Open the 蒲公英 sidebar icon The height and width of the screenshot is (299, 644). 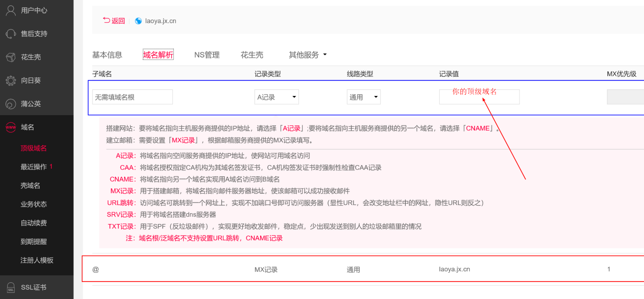click(10, 104)
